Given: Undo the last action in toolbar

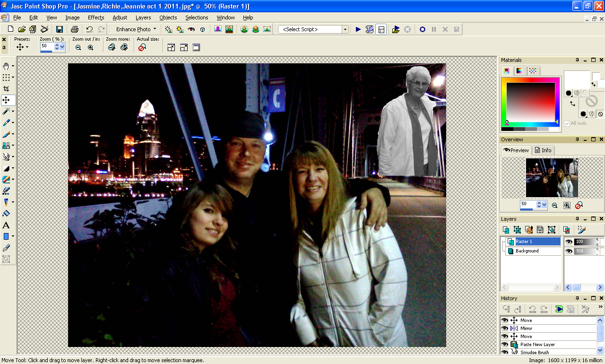Looking at the screenshot, I should (x=89, y=29).
